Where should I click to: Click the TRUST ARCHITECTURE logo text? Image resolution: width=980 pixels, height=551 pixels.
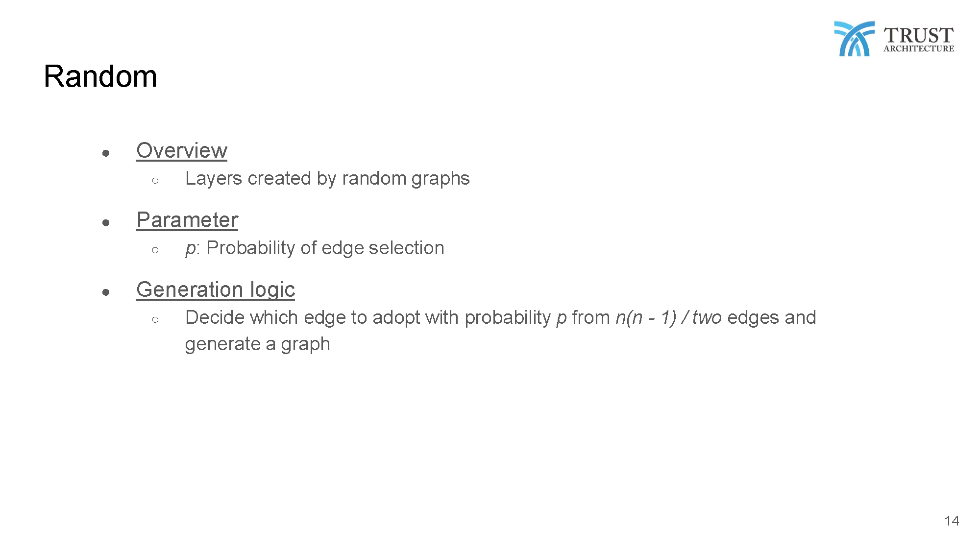[x=919, y=39]
